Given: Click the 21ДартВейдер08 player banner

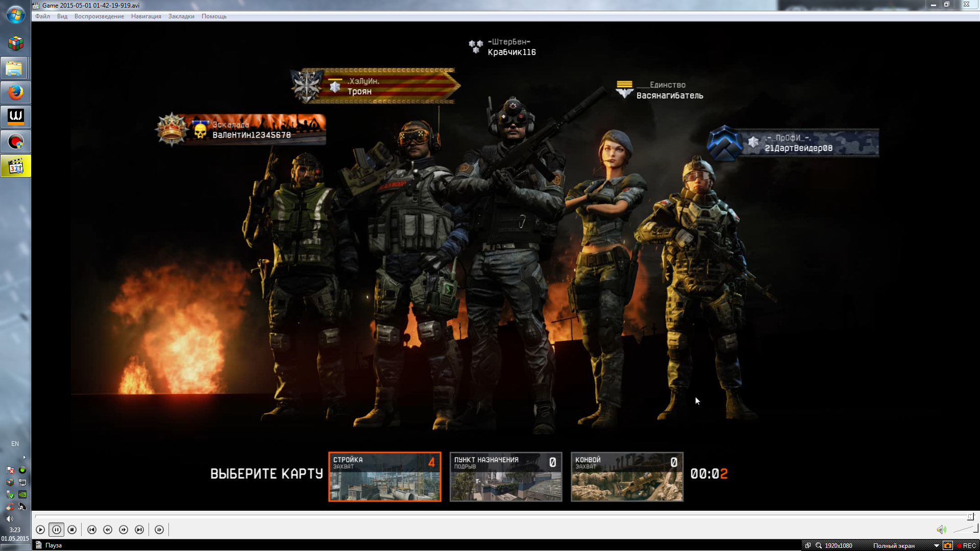Looking at the screenshot, I should (x=793, y=143).
